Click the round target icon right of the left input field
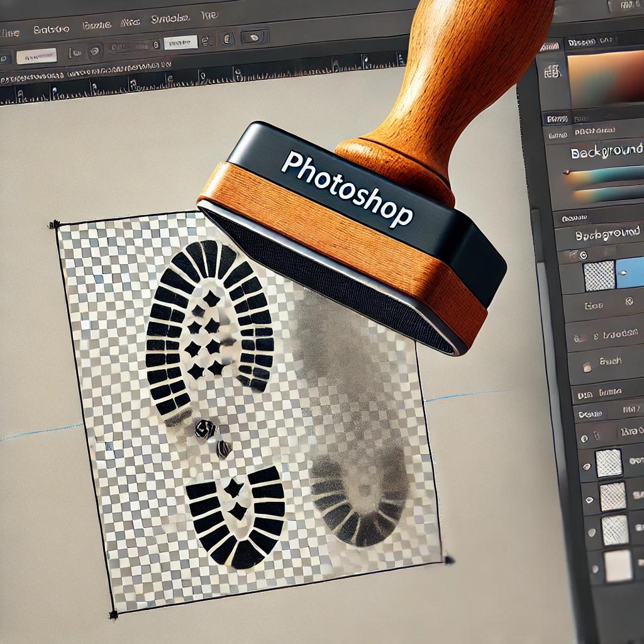 95,52
